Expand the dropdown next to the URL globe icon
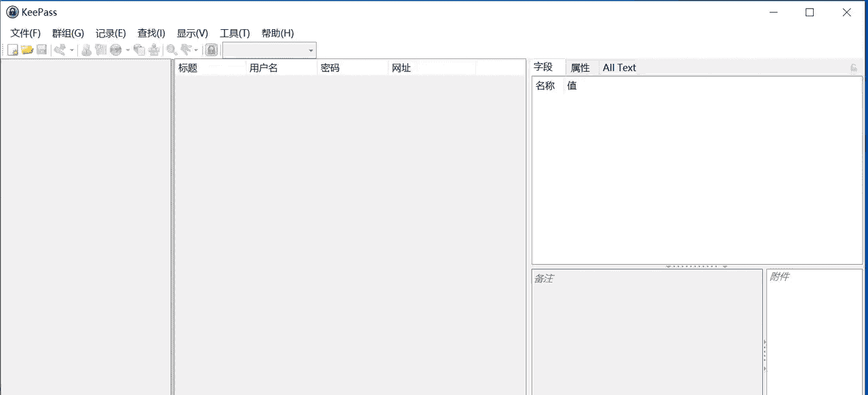Viewport: 868px width, 395px height. (x=126, y=49)
